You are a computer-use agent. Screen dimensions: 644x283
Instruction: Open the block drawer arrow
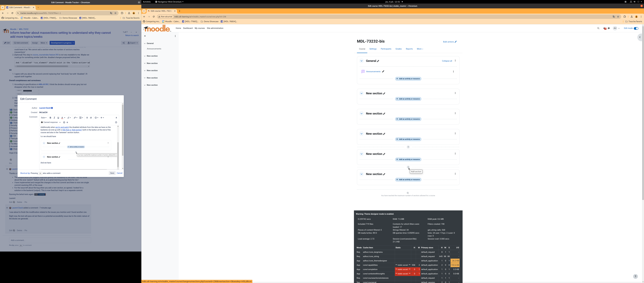coord(640,37)
